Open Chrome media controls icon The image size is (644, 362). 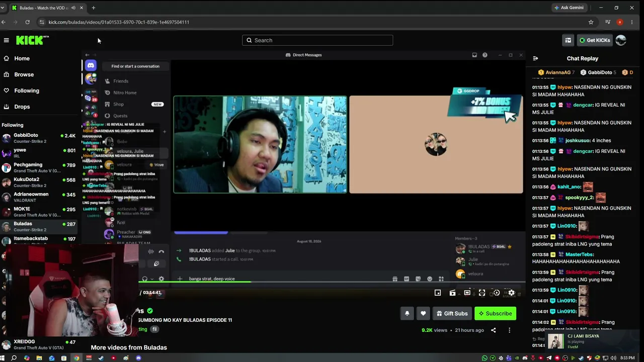(x=608, y=22)
